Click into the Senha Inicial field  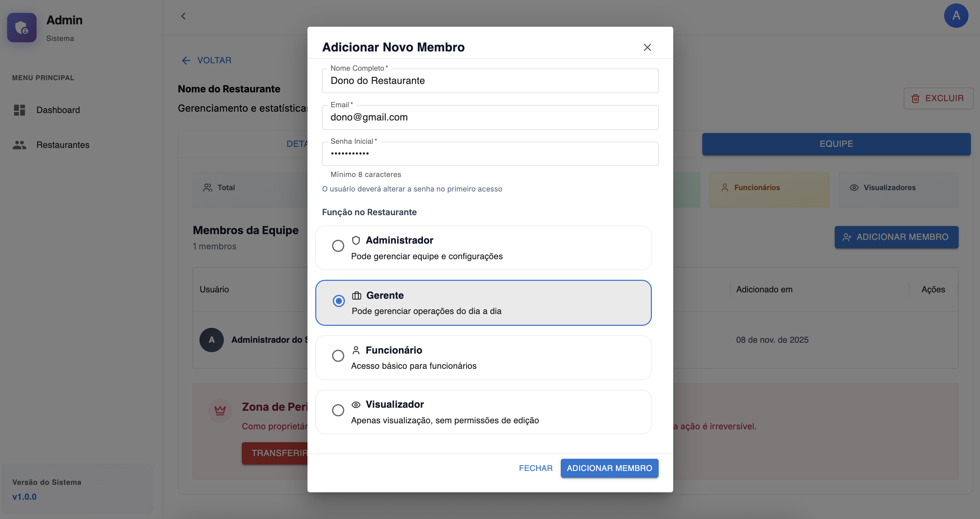[490, 154]
